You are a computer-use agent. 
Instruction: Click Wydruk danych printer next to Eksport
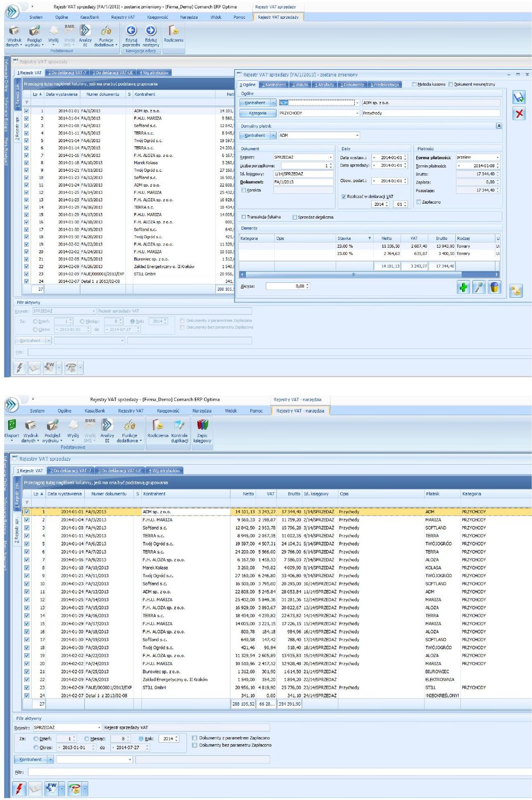tap(30, 425)
